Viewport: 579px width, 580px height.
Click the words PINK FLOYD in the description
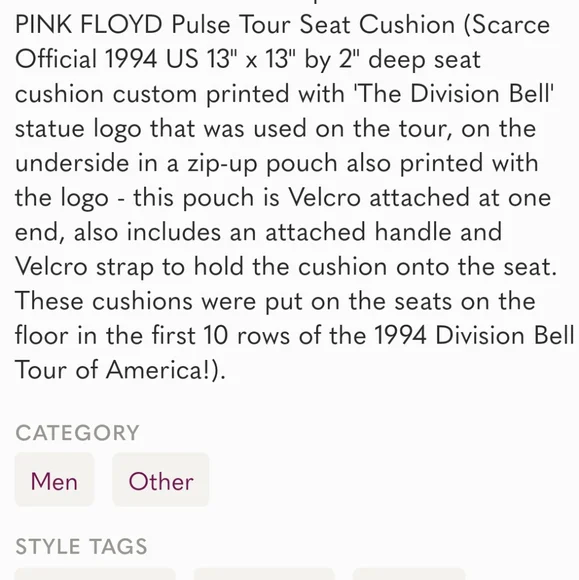(x=89, y=25)
